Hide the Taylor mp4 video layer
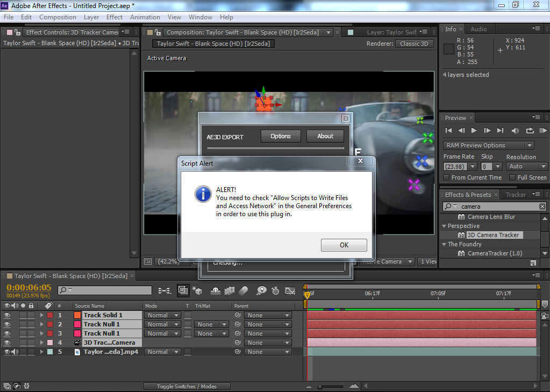 pos(6,352)
